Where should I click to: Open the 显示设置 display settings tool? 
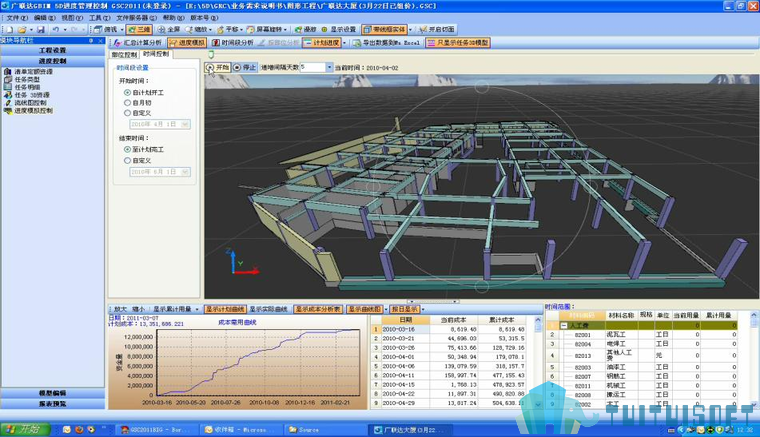338,30
